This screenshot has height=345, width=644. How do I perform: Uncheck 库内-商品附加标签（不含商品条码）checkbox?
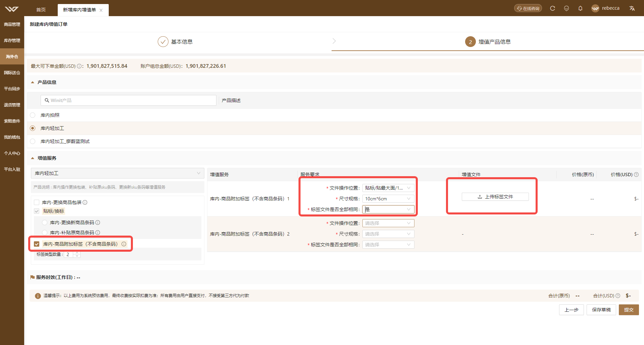tap(37, 244)
